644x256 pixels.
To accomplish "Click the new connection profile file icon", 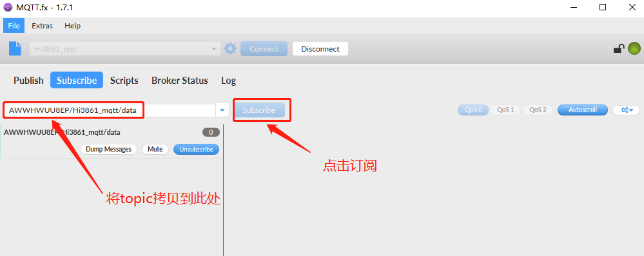I will pyautogui.click(x=15, y=48).
